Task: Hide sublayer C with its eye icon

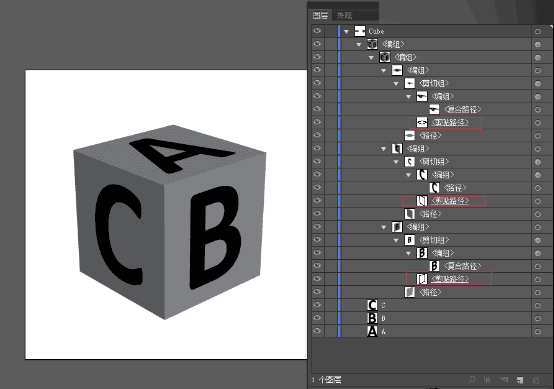Action: (317, 305)
